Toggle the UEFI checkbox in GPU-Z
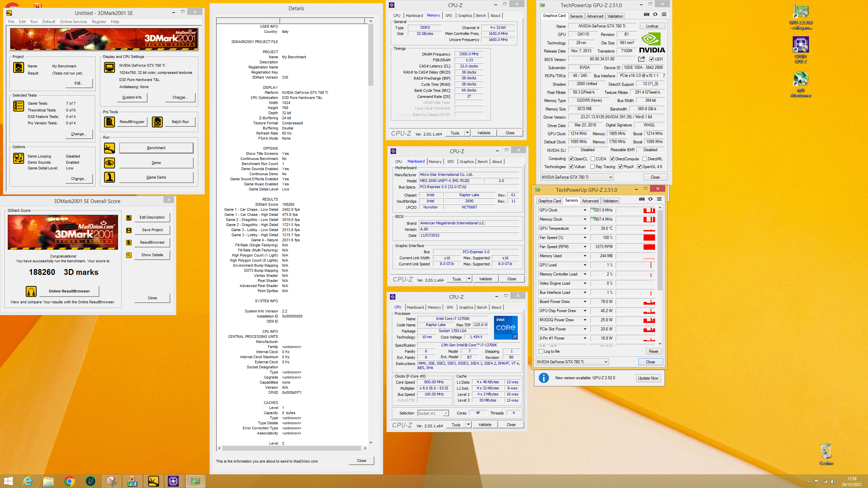 [651, 59]
